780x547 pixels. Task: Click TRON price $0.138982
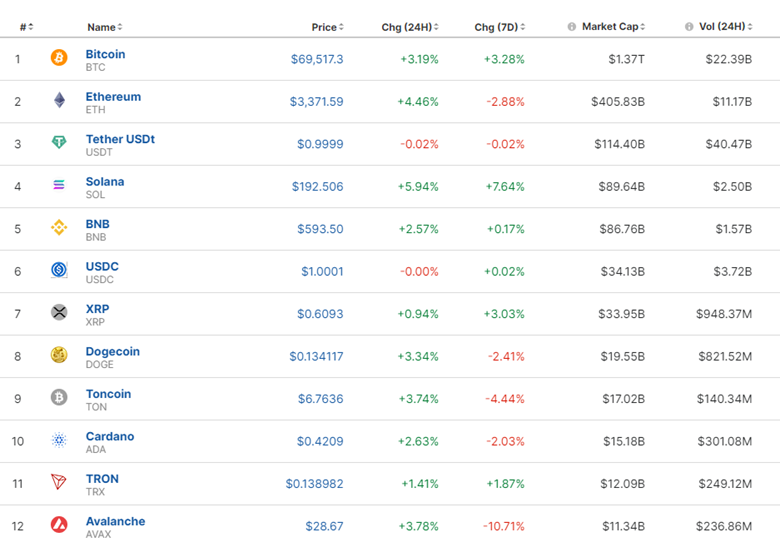pyautogui.click(x=314, y=484)
